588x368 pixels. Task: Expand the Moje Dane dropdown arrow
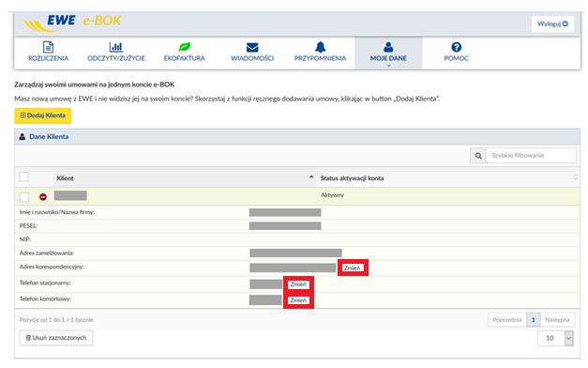pyautogui.click(x=389, y=66)
